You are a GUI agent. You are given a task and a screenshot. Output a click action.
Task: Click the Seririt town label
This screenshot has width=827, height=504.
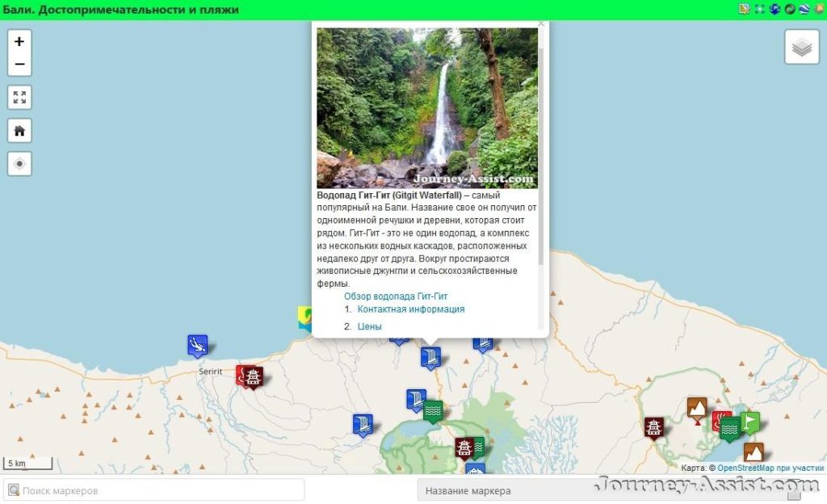point(211,372)
